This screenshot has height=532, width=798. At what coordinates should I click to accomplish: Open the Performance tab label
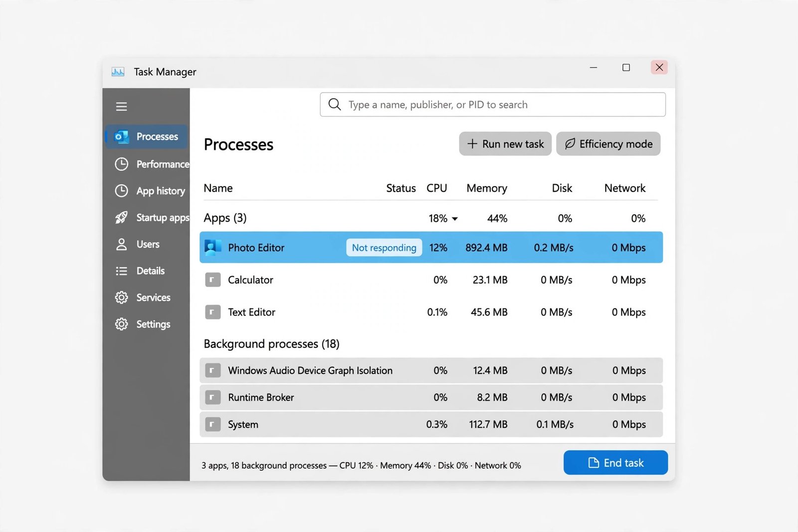[163, 164]
